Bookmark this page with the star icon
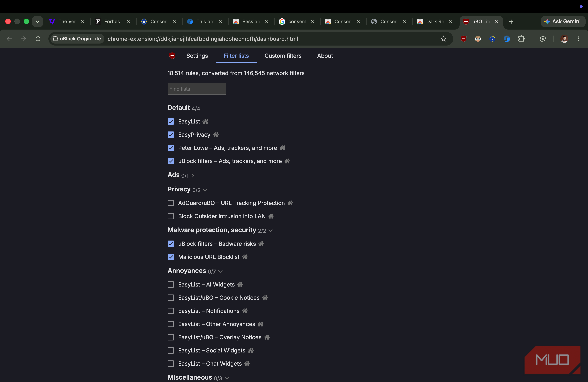588x382 pixels. point(443,39)
